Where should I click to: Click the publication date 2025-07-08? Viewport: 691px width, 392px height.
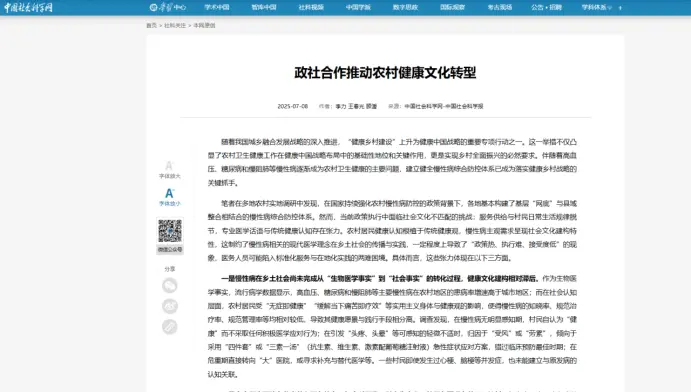293,106
